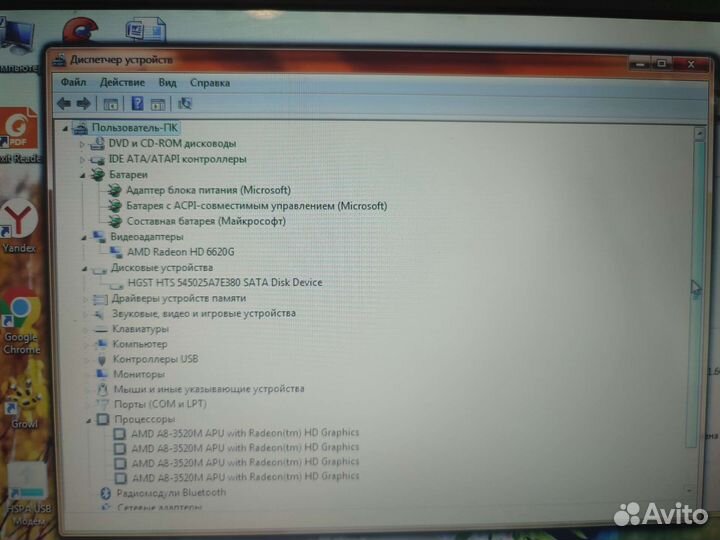Select Батарея с ACPI-совместимым управлением item
The image size is (720, 540).
pos(257,206)
